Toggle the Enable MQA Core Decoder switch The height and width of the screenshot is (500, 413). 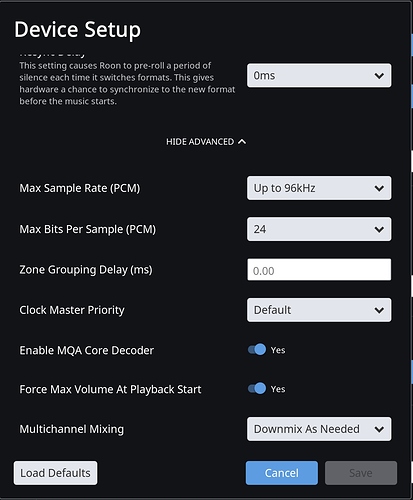(257, 350)
